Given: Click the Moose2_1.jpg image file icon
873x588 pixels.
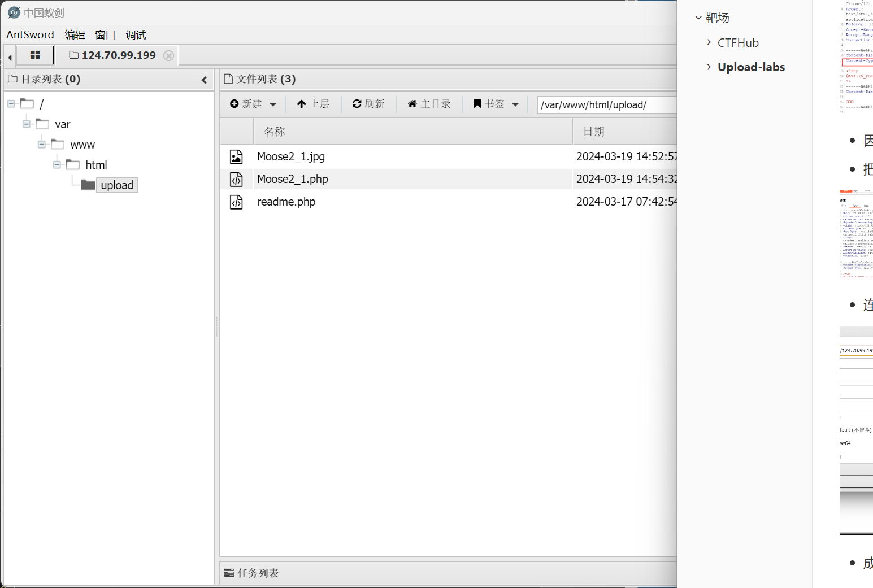Looking at the screenshot, I should (236, 156).
